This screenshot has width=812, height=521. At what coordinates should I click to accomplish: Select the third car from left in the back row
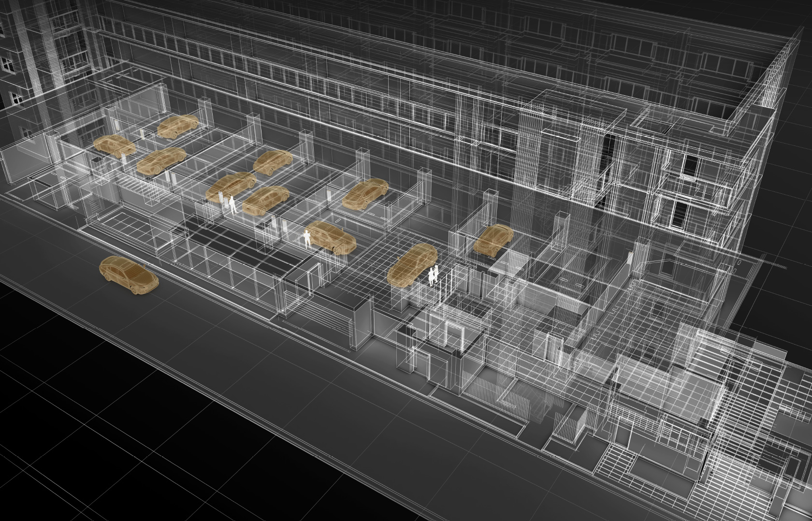pyautogui.click(x=272, y=162)
